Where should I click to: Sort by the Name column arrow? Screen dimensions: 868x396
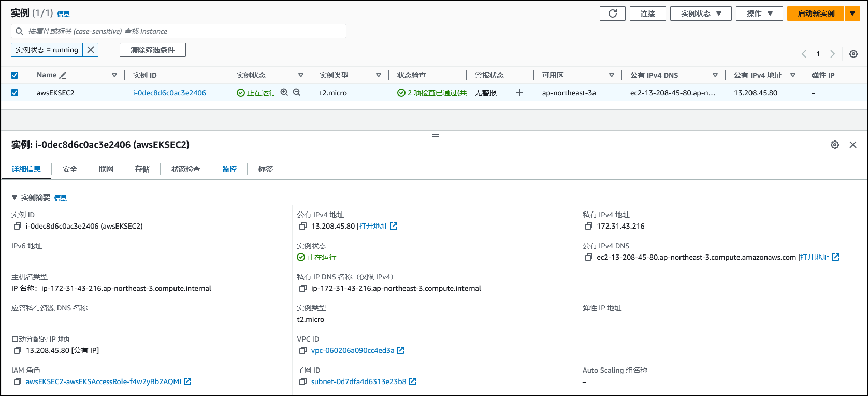(x=114, y=75)
